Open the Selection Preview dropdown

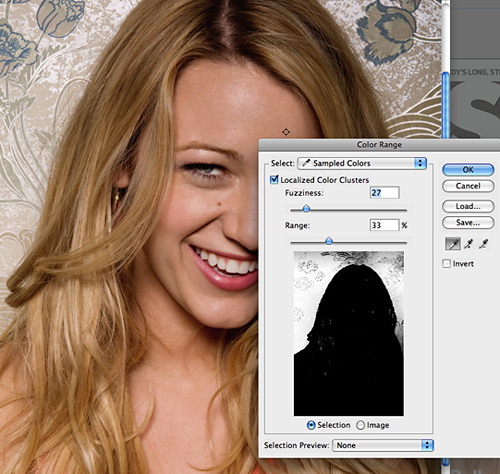point(383,445)
